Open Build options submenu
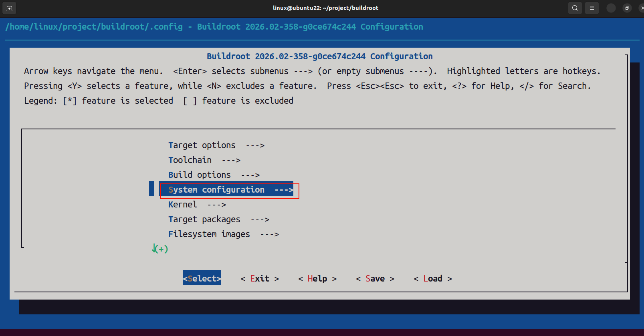 click(214, 175)
